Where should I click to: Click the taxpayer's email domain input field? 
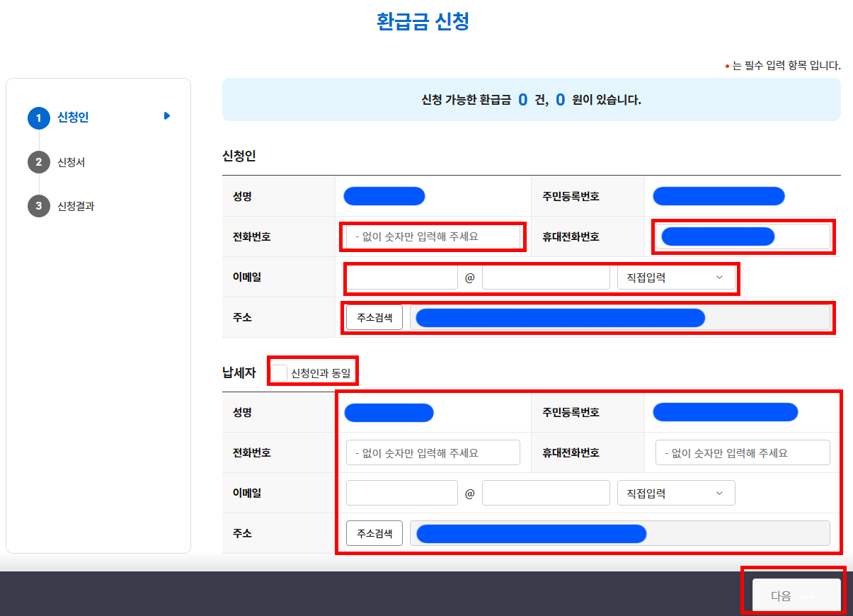tap(545, 493)
